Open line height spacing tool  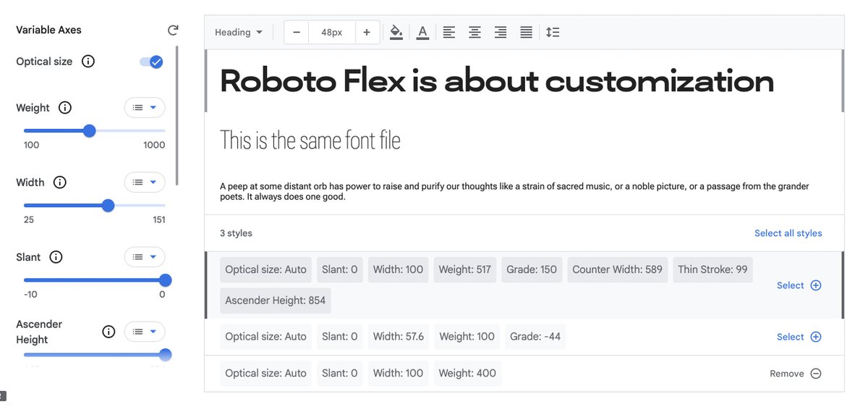point(553,33)
